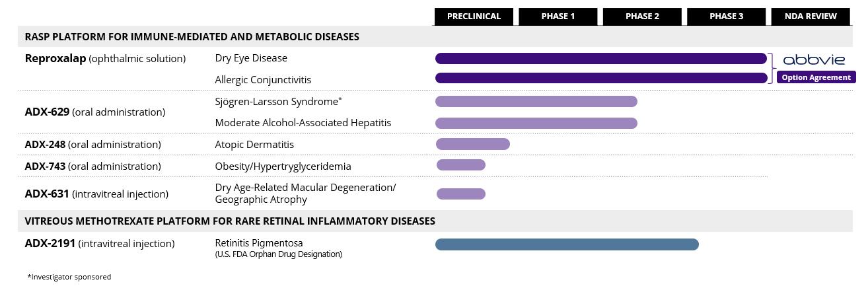The height and width of the screenshot is (294, 868).
Task: Select the Phase 1 header
Action: pyautogui.click(x=558, y=17)
